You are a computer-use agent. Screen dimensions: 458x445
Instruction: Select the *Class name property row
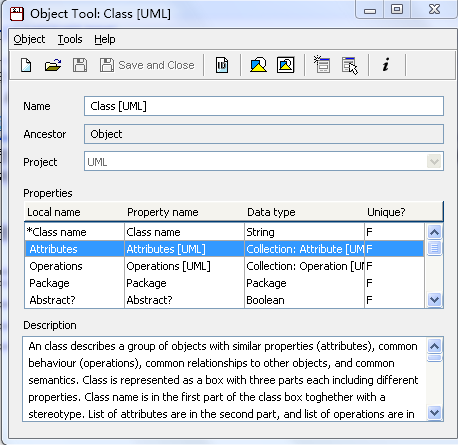click(x=224, y=232)
